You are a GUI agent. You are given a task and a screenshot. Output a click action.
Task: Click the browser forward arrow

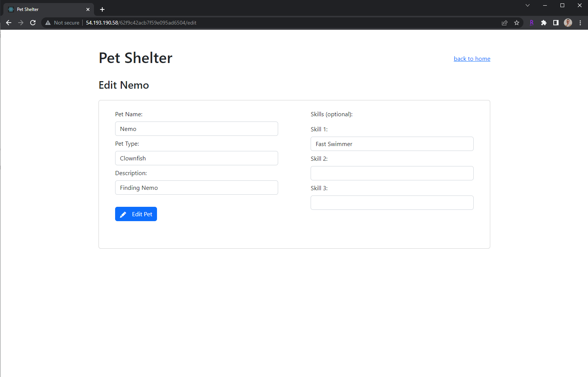(21, 23)
